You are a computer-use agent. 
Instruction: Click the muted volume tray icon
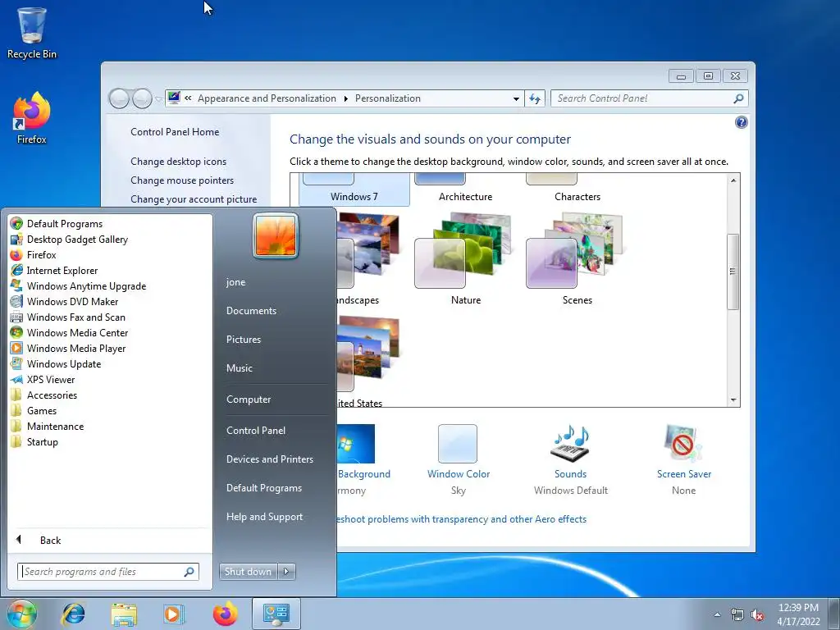pos(757,615)
